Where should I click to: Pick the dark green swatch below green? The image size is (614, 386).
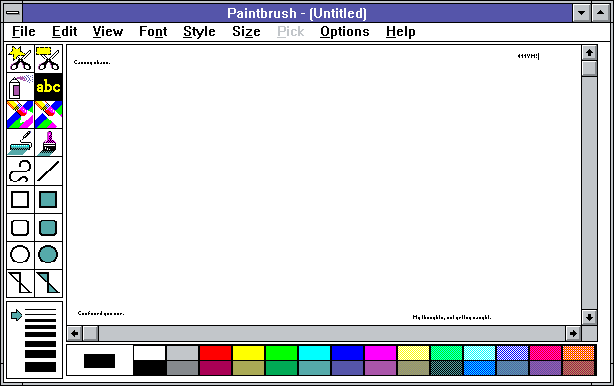pos(281,368)
